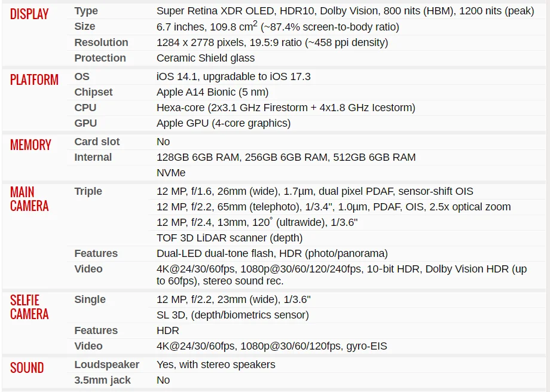Click the GPU spec label
The width and height of the screenshot is (550, 392).
coord(85,123)
